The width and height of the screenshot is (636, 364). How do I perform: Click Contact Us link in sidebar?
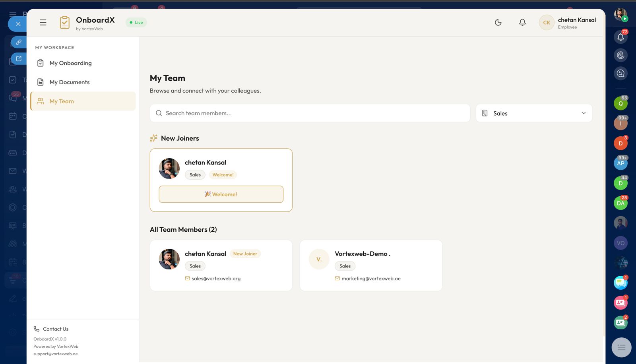coord(55,329)
